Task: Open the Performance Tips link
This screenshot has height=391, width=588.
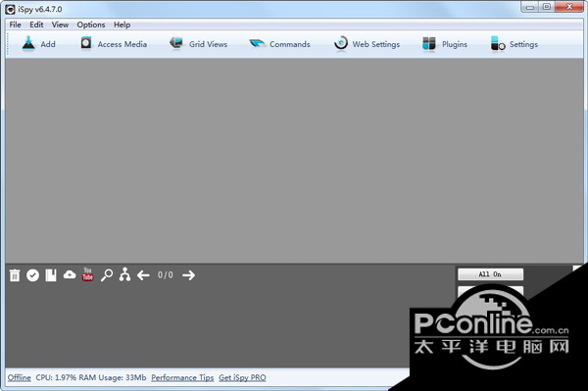Action: (x=182, y=377)
